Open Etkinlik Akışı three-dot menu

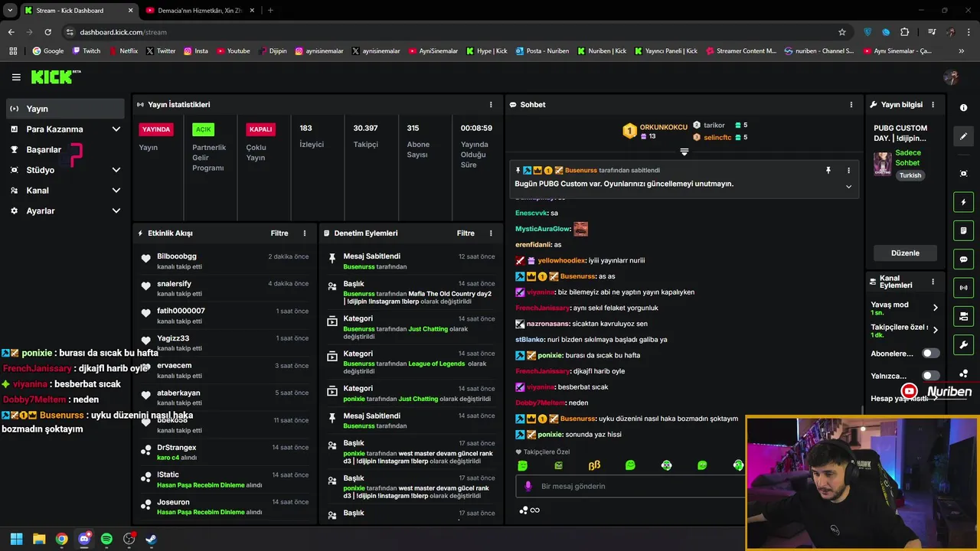(305, 233)
